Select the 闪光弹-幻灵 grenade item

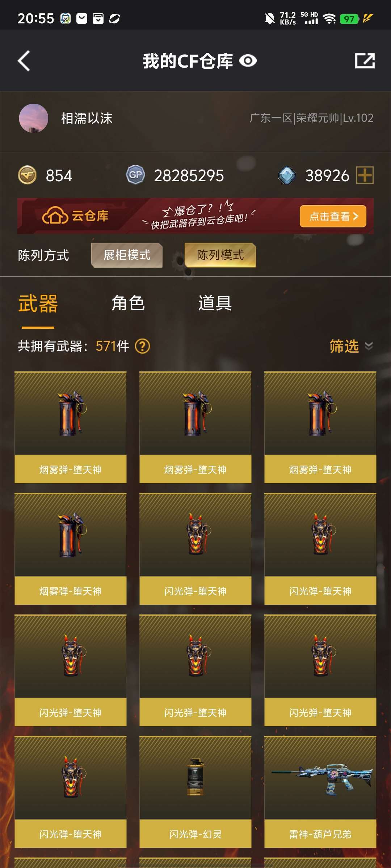(x=195, y=792)
